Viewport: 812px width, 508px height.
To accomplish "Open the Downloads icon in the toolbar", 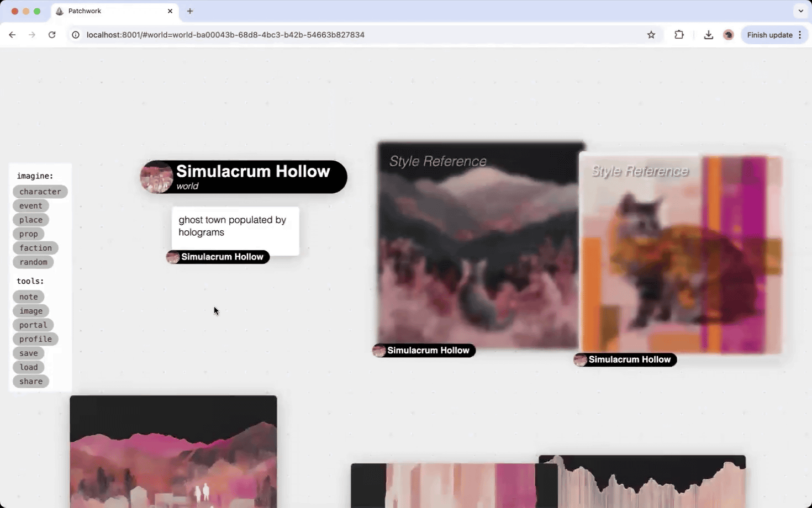I will [x=708, y=34].
